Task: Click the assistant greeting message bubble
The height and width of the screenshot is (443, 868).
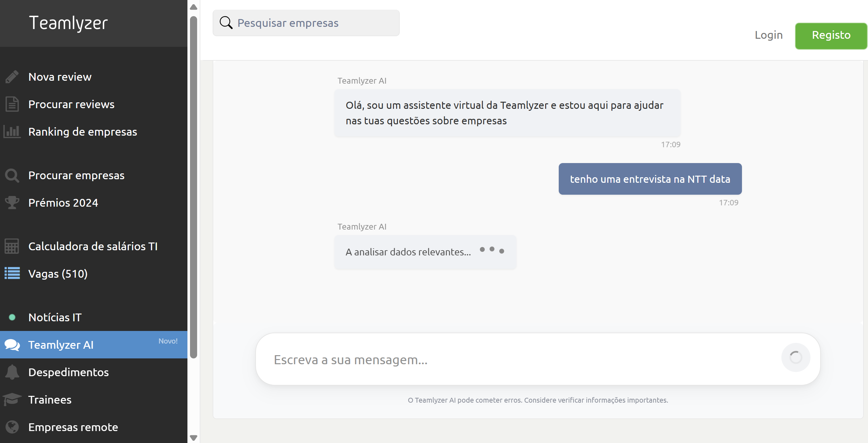Action: coord(507,113)
